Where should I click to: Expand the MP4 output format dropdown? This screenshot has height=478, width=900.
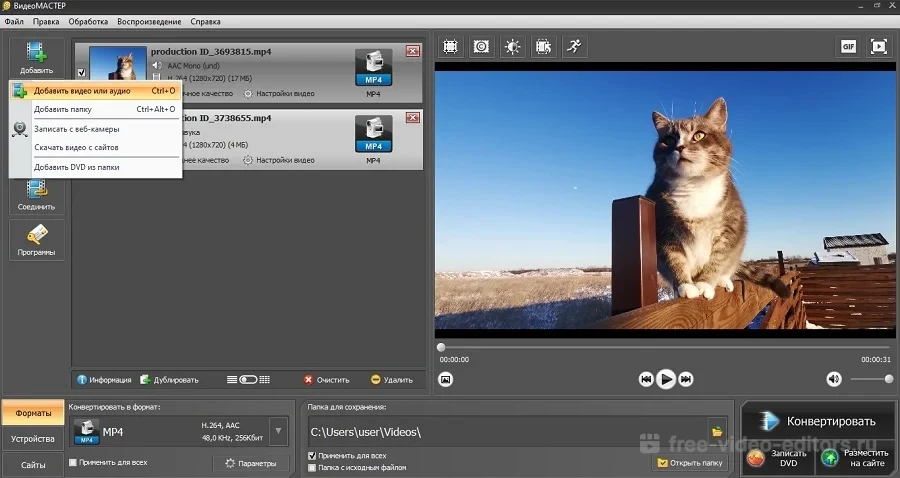pos(279,432)
